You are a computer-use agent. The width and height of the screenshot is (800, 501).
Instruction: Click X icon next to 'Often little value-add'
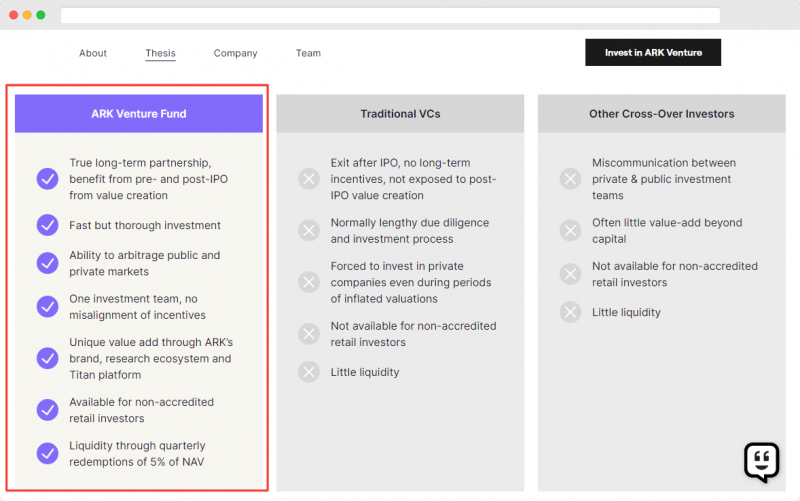point(570,231)
